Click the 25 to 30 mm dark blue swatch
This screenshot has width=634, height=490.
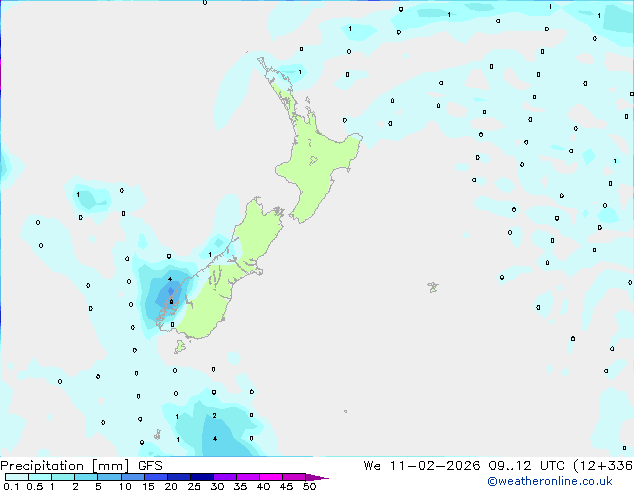[202, 477]
